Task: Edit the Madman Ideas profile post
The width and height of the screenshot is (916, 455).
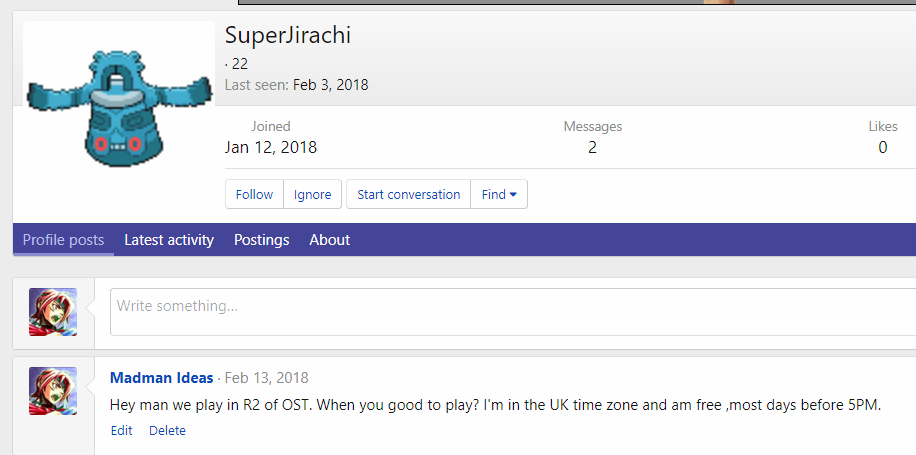Action: click(121, 431)
